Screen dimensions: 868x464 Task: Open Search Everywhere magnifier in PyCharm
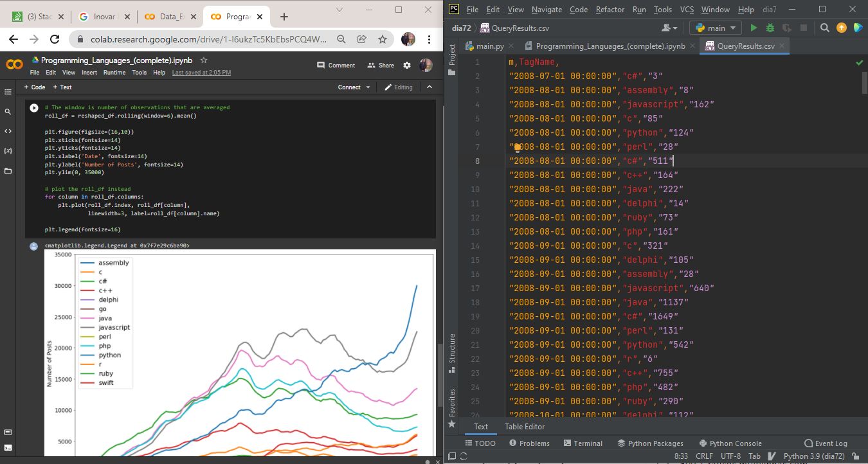825,28
